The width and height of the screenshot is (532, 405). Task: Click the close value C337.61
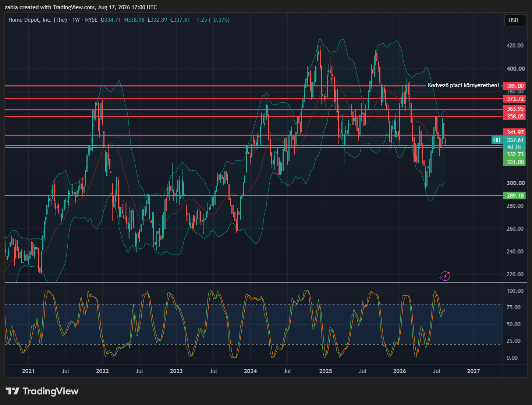tap(180, 20)
